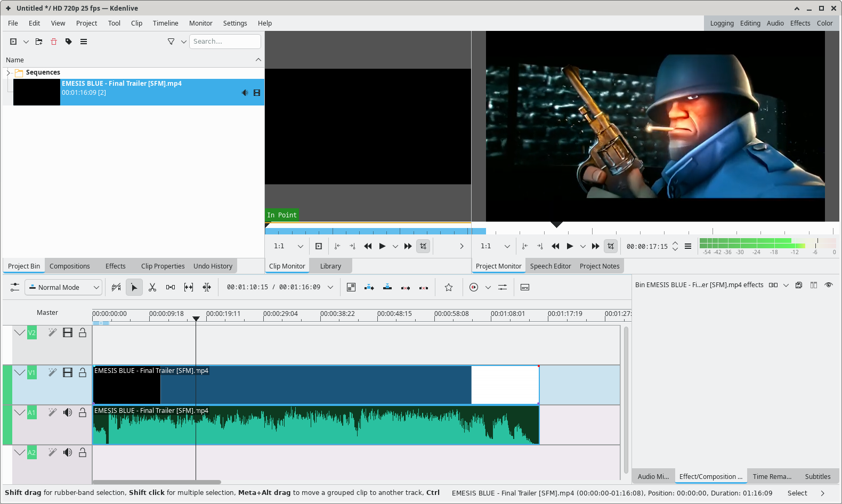Fast forward the Project Monitor

coord(596,246)
